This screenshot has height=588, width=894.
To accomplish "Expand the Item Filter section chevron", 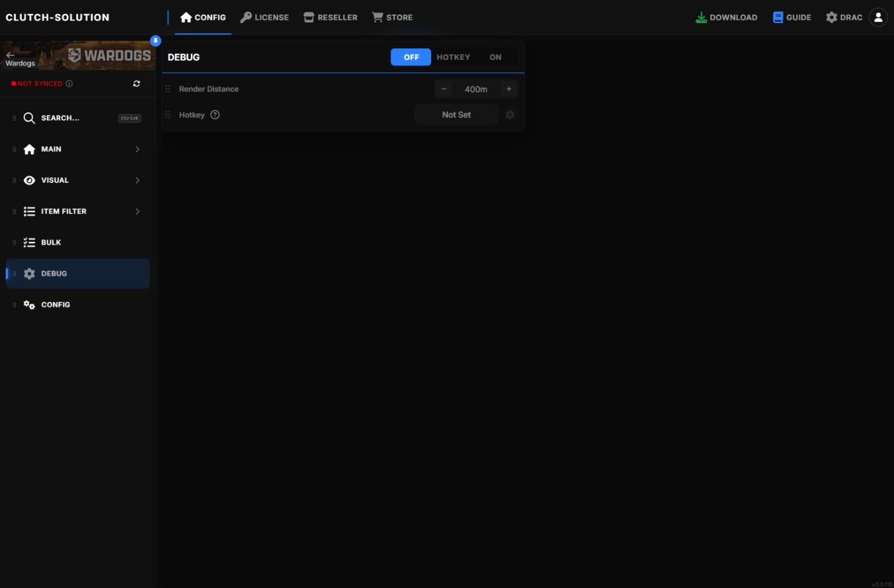I will [137, 211].
